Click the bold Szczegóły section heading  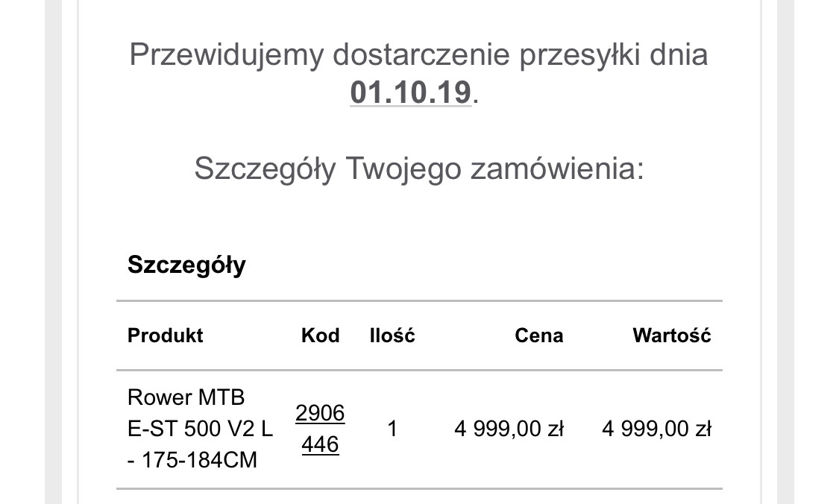186,265
